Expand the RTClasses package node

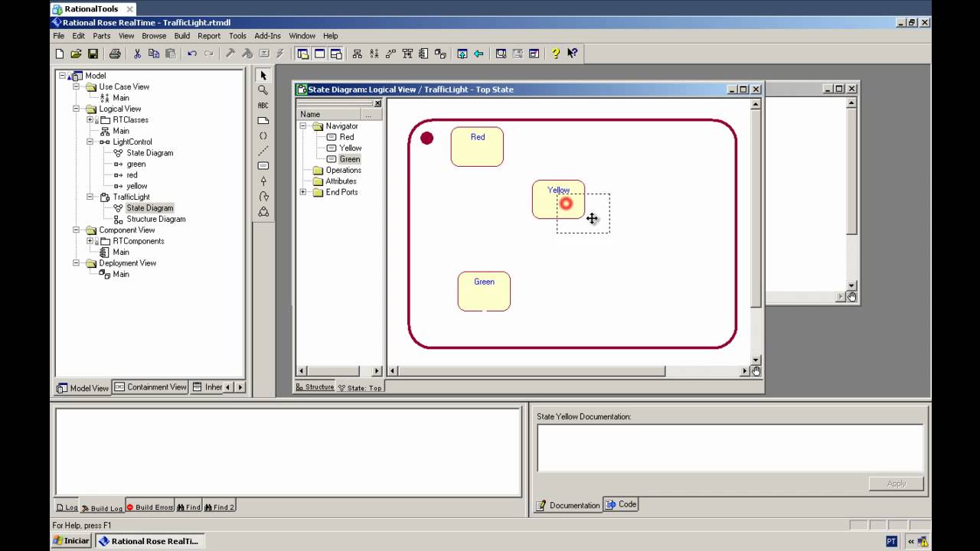click(90, 120)
